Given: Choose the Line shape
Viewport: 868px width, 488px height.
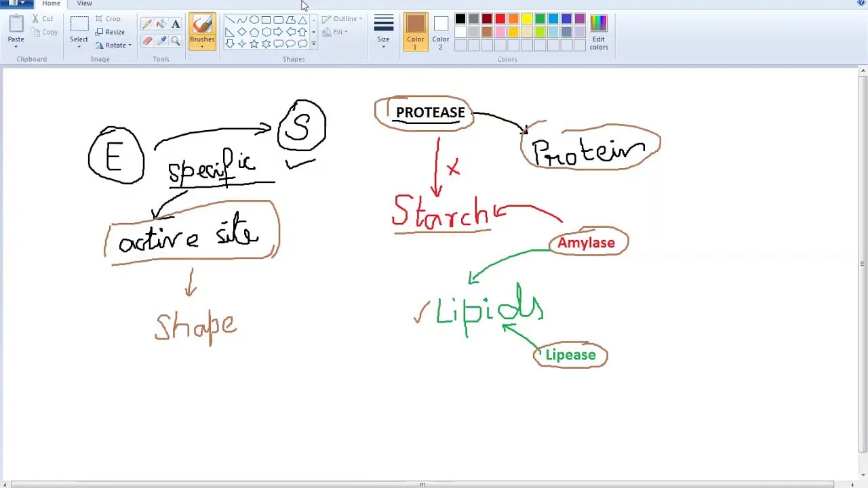Looking at the screenshot, I should (230, 20).
